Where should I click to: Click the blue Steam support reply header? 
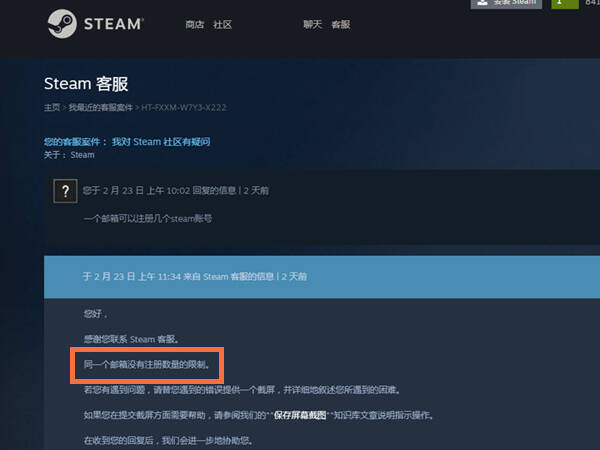[322, 277]
